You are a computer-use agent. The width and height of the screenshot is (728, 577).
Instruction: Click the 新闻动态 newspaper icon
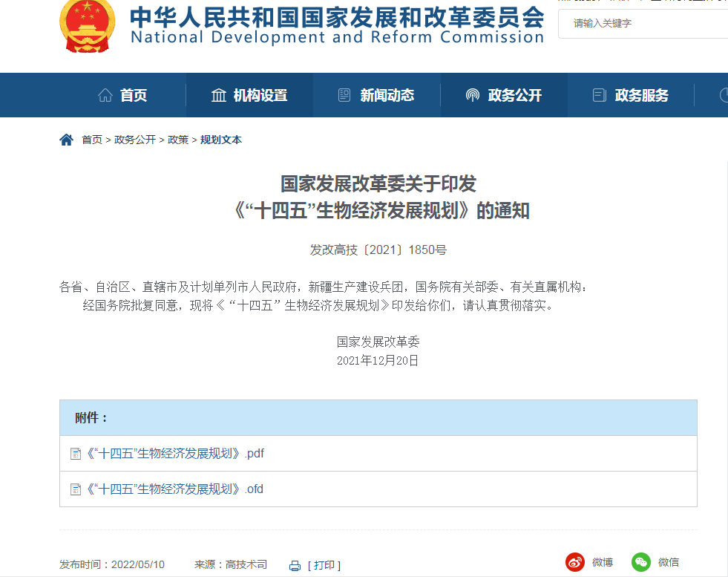[x=344, y=95]
